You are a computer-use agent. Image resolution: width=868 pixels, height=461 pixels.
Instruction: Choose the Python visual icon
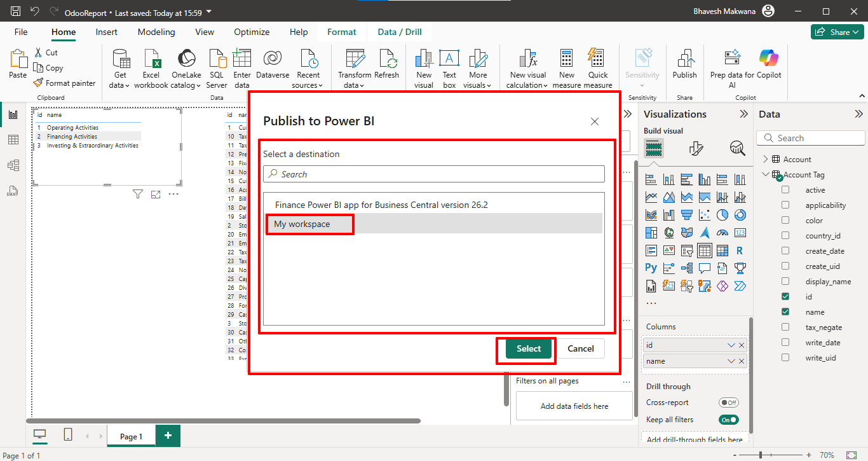pos(651,268)
